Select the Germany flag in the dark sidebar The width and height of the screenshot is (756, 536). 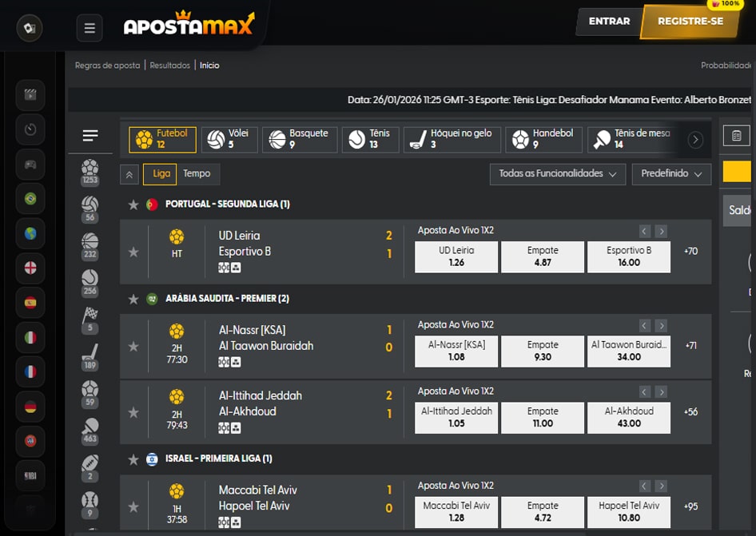point(30,407)
